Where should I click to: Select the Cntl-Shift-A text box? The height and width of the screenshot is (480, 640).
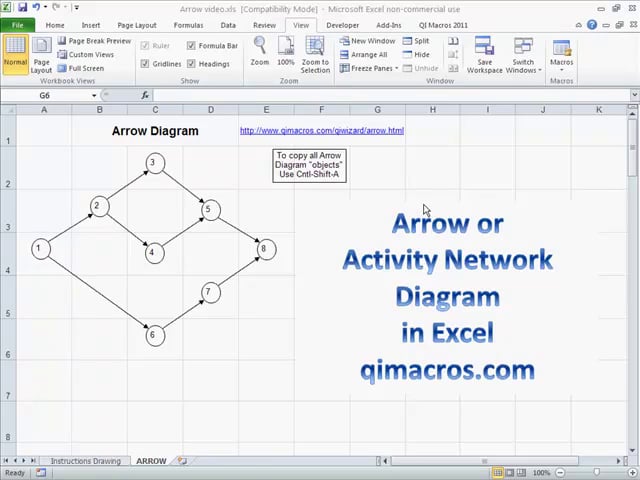[x=309, y=165]
